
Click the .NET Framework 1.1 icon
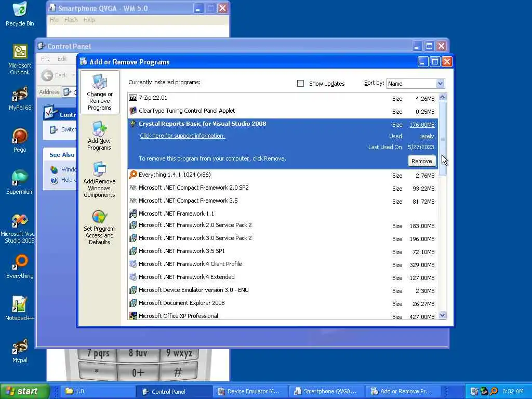point(133,214)
